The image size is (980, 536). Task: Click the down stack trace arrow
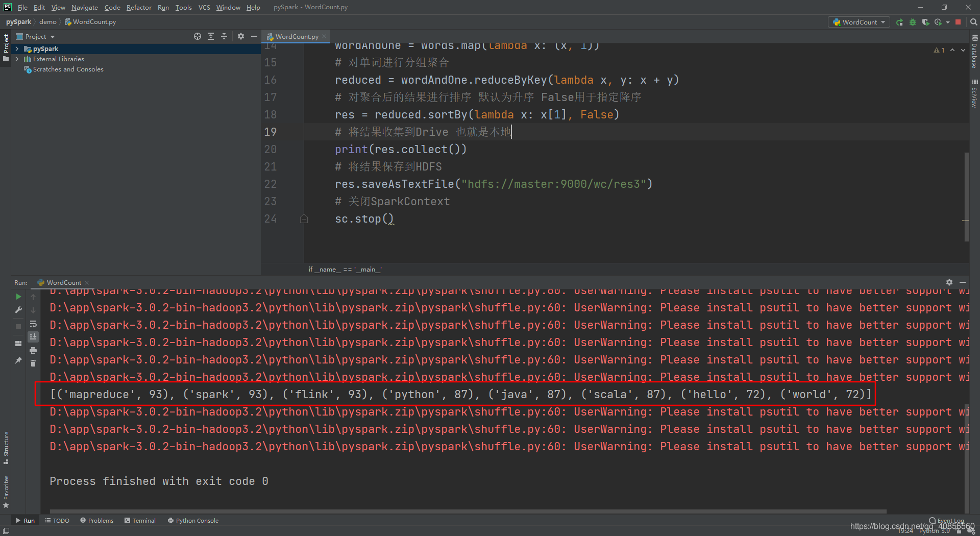33,310
